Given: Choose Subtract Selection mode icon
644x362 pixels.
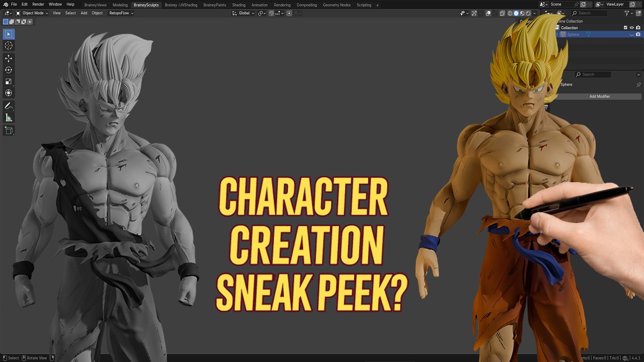Looking at the screenshot, I should point(18,22).
